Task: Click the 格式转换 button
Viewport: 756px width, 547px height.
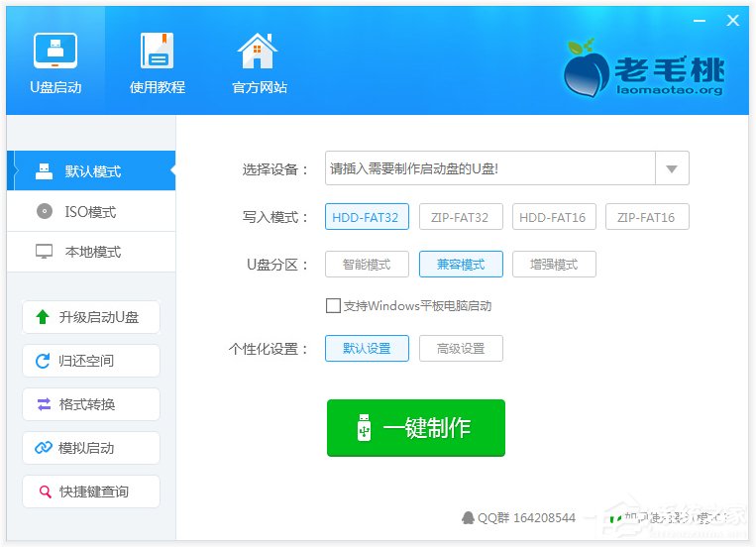Action: click(x=90, y=404)
